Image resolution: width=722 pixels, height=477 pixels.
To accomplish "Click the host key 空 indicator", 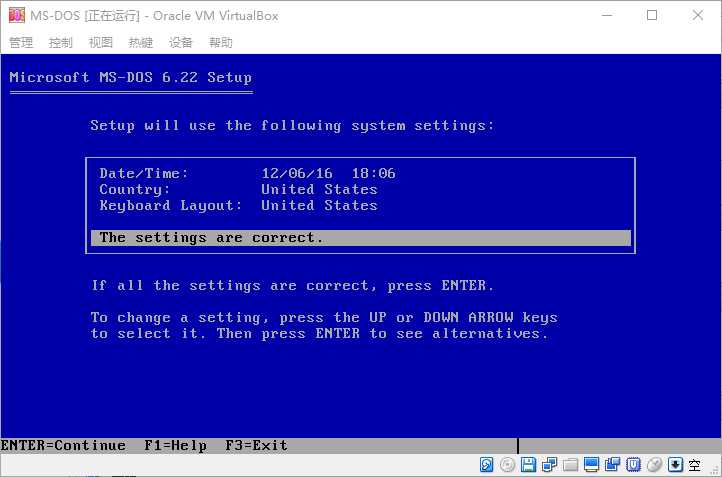I will [x=694, y=465].
